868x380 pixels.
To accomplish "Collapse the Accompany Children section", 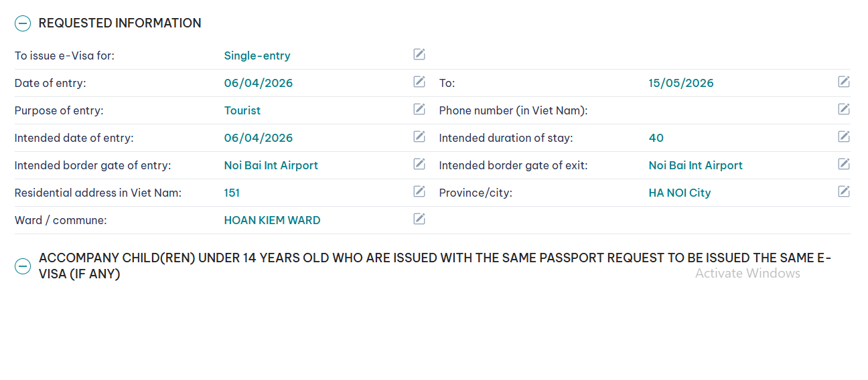I will [x=23, y=266].
